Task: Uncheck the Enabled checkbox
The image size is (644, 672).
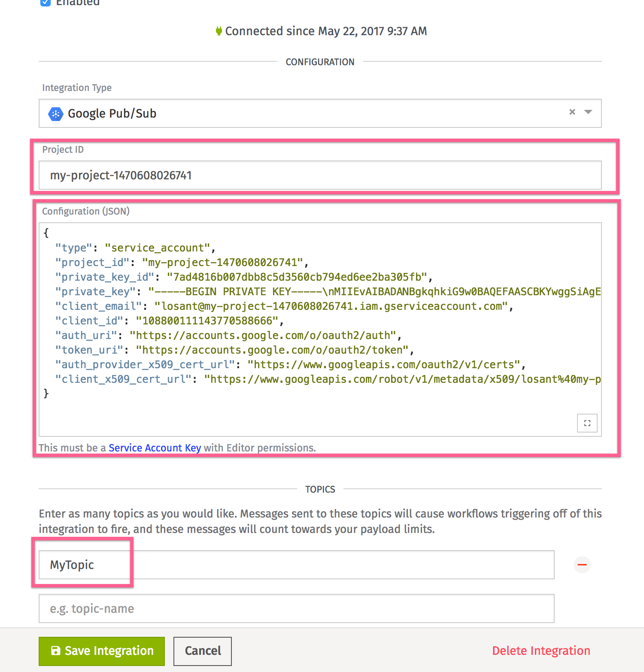Action: click(x=45, y=3)
